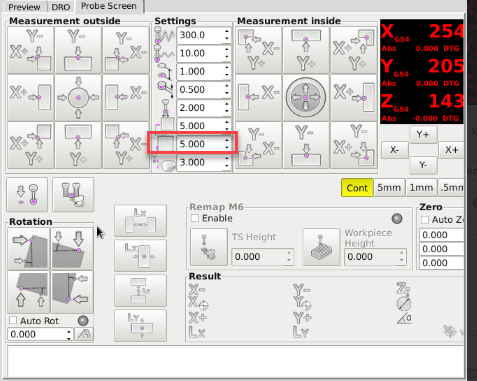Switch to the DRO tab
Image resolution: width=477 pixels, height=381 pixels.
[x=61, y=7]
